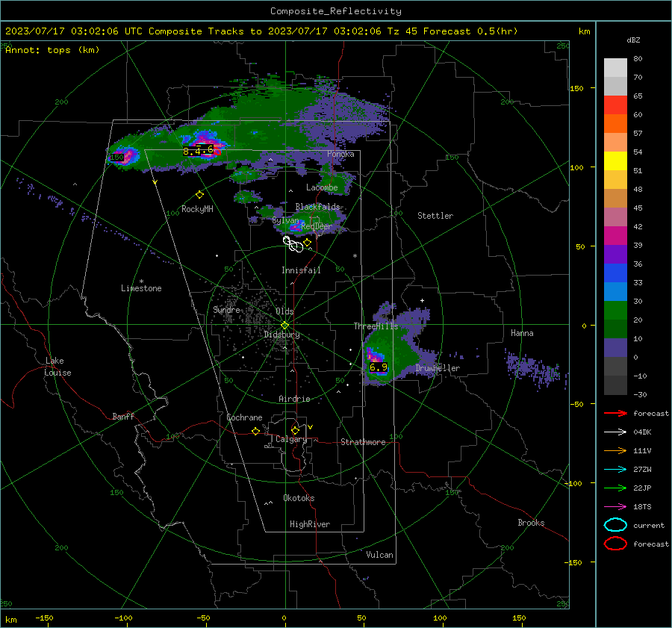Pick the red swatch on dBZ scale
The width and height of the screenshot is (672, 628).
coord(615,105)
